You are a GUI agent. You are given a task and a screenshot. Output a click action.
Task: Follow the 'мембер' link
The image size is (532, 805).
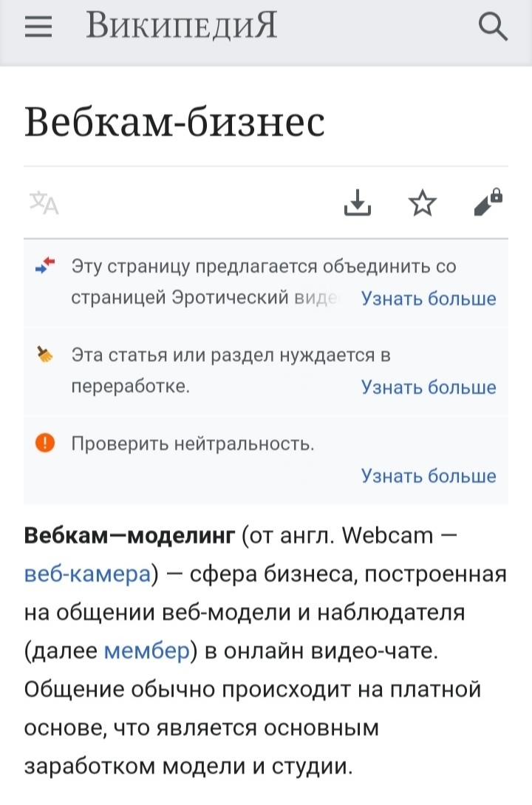147,651
